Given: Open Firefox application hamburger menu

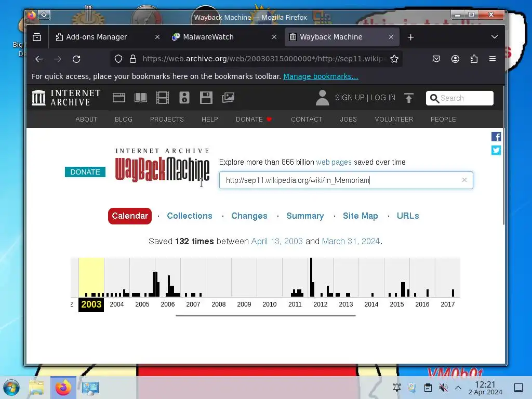Looking at the screenshot, I should click(493, 59).
